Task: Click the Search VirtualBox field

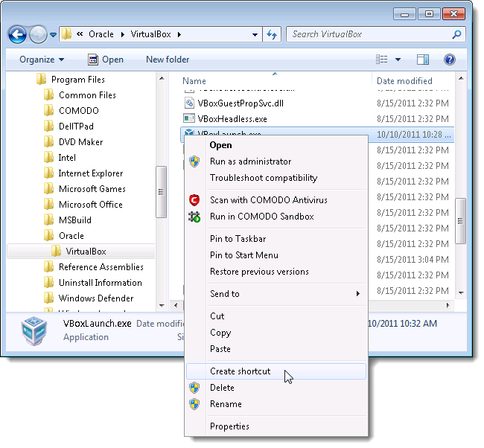Action: point(375,34)
